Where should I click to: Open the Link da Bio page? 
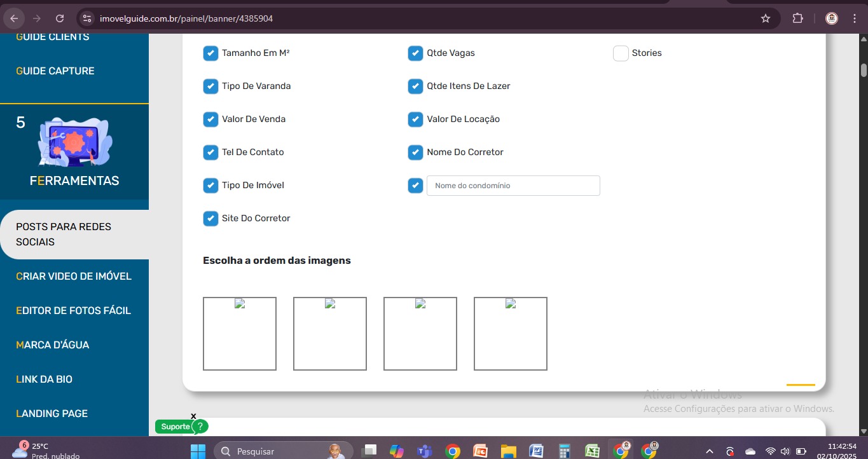click(x=45, y=380)
